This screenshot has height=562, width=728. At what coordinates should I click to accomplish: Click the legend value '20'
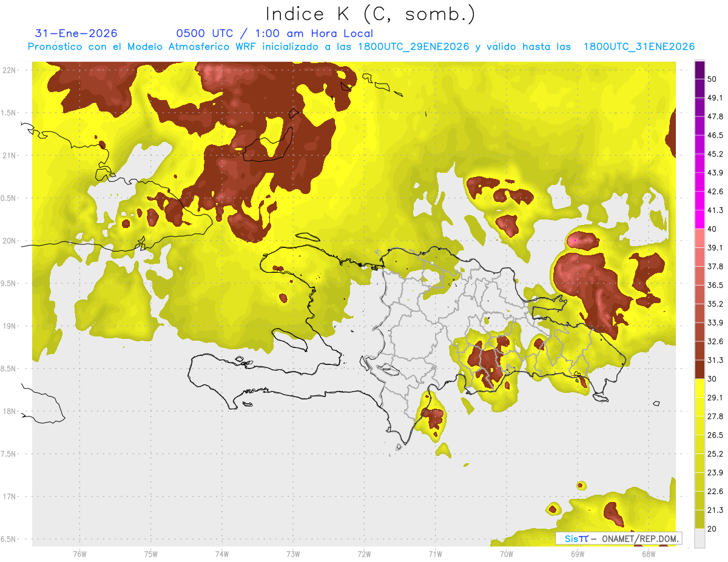click(x=713, y=529)
